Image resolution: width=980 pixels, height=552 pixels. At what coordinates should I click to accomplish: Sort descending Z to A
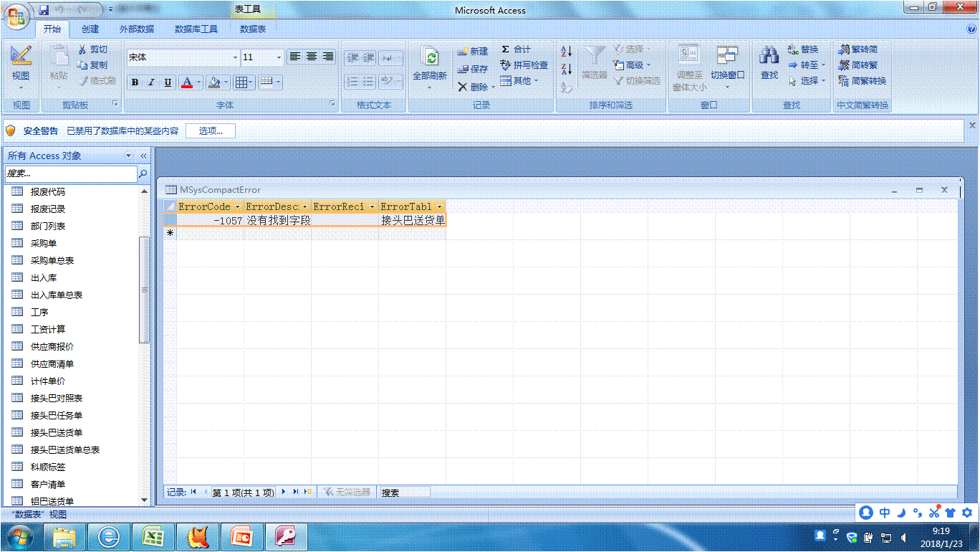pos(567,70)
